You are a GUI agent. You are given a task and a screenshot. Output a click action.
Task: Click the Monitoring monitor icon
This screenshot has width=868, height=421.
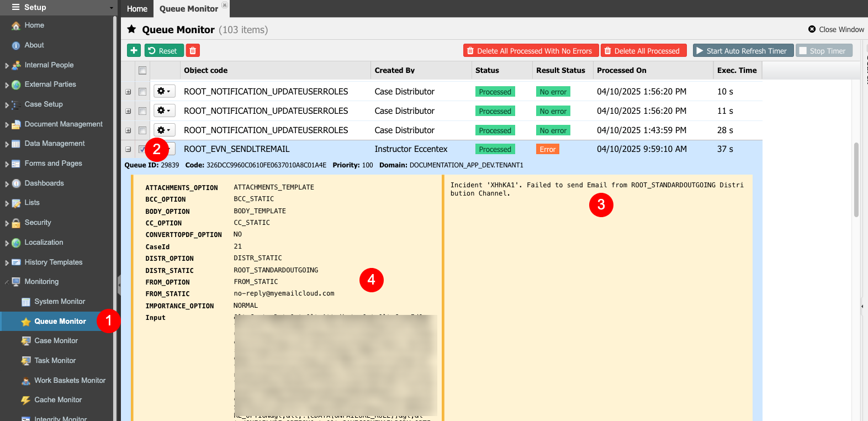click(x=16, y=282)
